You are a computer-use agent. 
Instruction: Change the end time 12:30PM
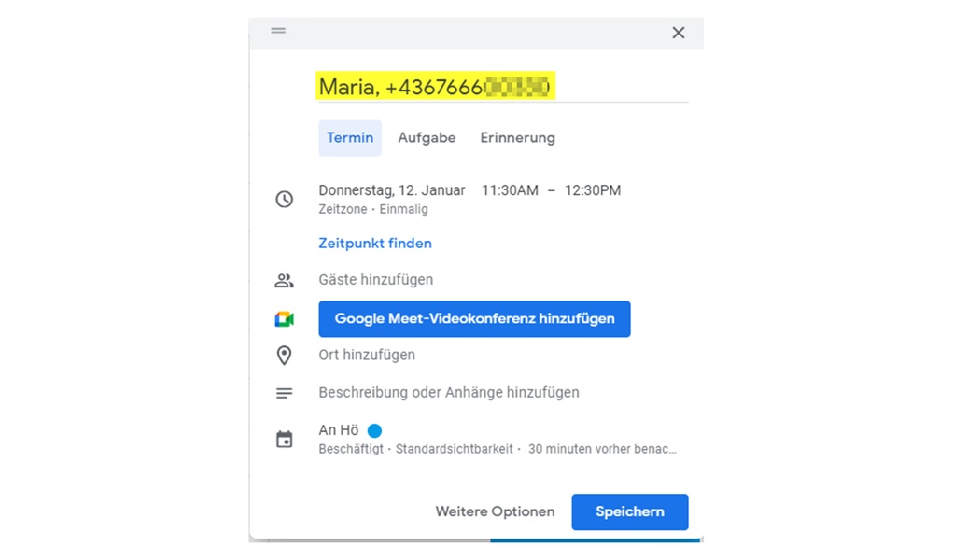coord(593,190)
